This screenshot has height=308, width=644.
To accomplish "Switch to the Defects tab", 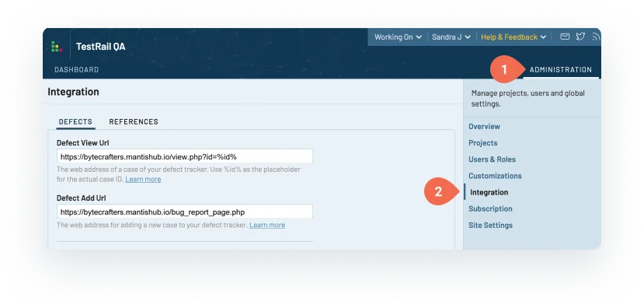I will pos(75,121).
